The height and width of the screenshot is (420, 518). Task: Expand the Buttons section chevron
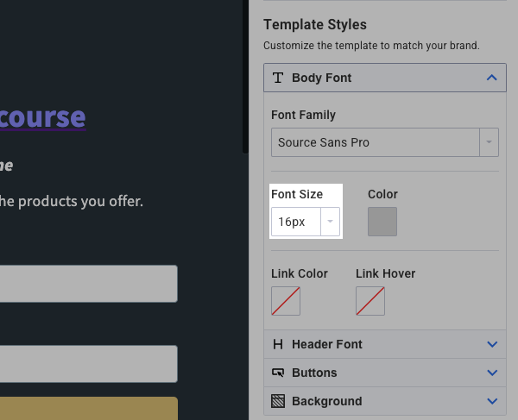[x=492, y=373]
